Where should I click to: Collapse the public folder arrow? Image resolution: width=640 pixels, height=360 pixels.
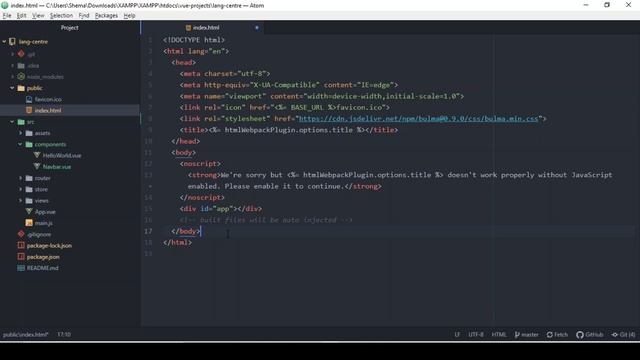click(12, 88)
